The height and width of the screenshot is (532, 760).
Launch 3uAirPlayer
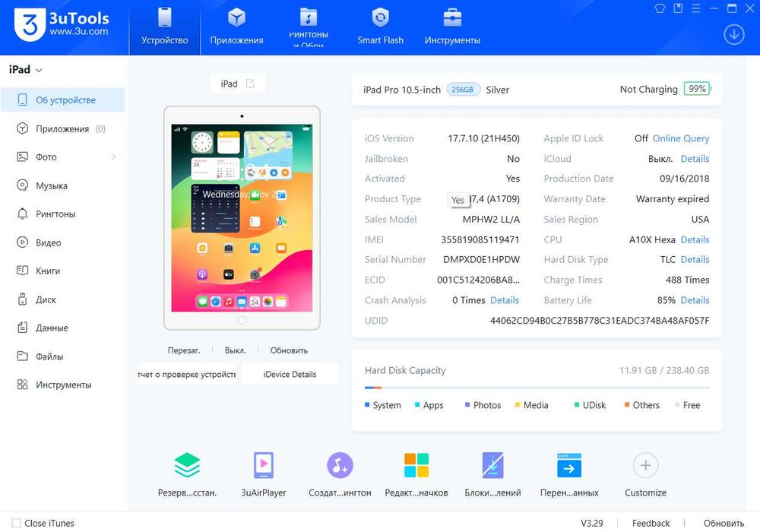point(264,474)
